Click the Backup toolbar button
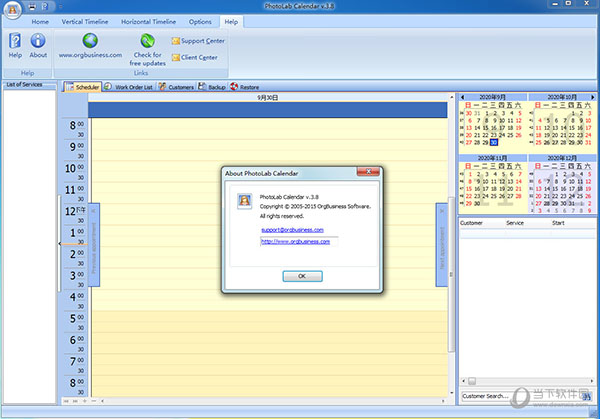The height and width of the screenshot is (419, 600). coord(212,87)
